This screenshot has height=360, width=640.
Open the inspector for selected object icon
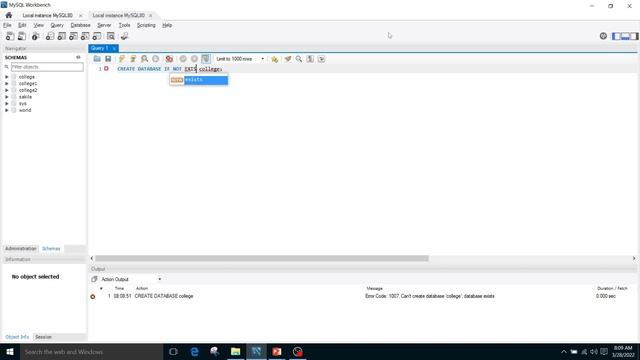(36, 36)
